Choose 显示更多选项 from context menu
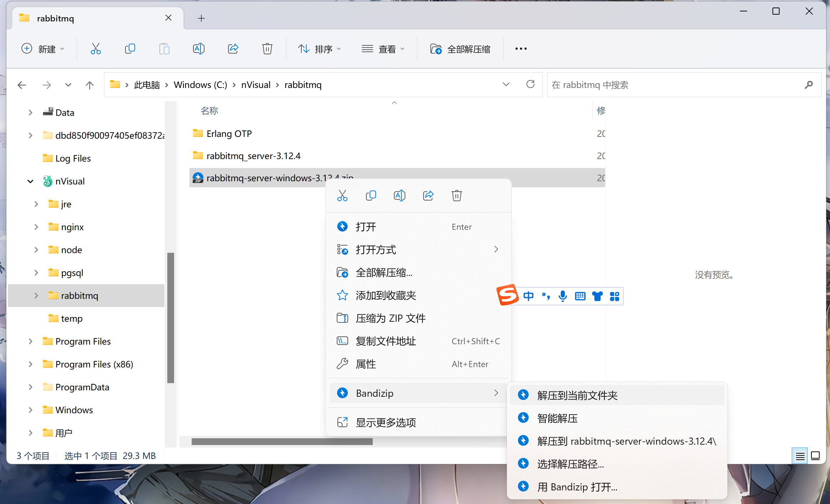 pyautogui.click(x=386, y=423)
